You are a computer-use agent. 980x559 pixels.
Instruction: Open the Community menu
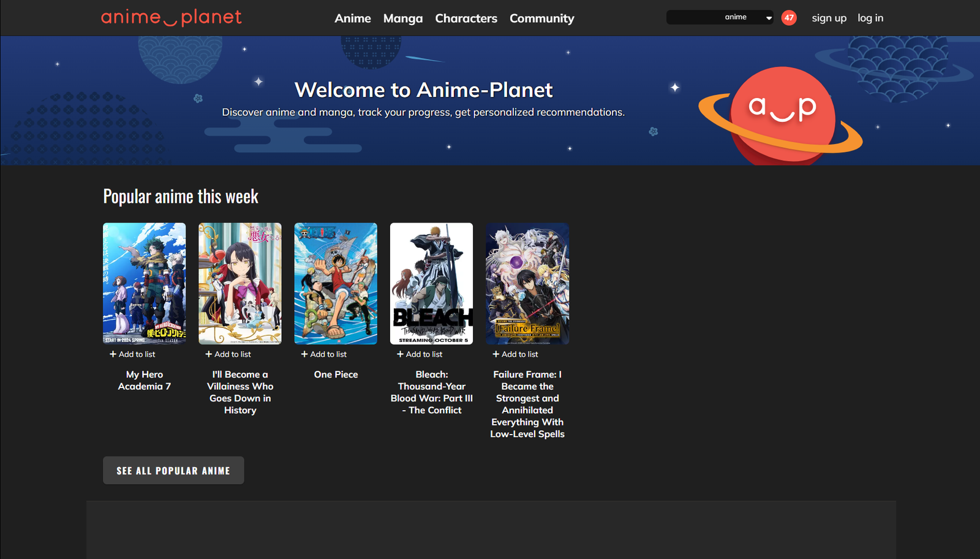pos(542,18)
